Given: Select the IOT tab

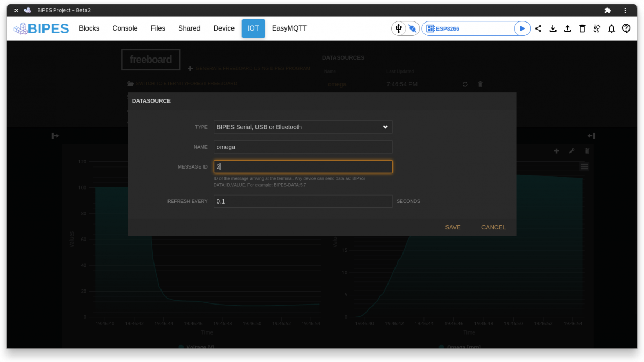Looking at the screenshot, I should pos(253,28).
